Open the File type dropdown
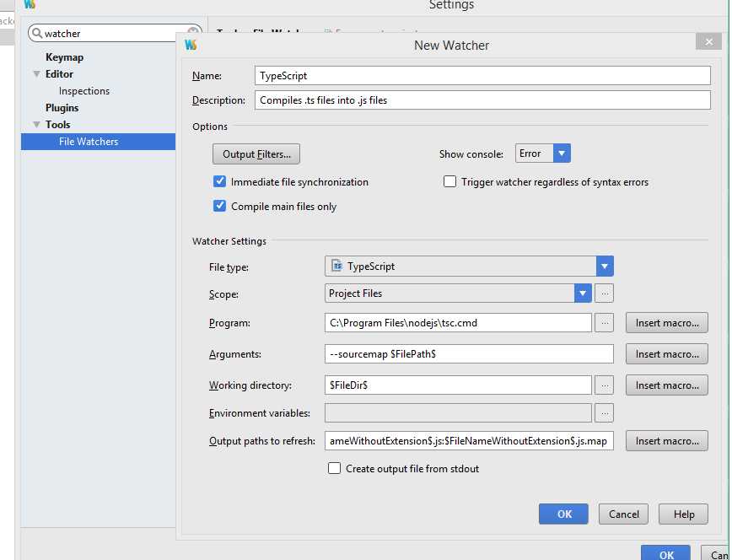 (x=605, y=267)
